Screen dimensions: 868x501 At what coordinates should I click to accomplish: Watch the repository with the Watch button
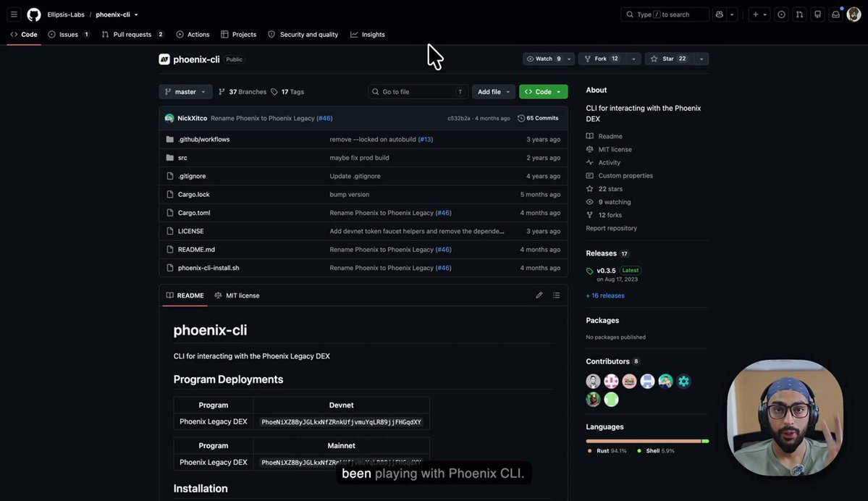coord(543,59)
